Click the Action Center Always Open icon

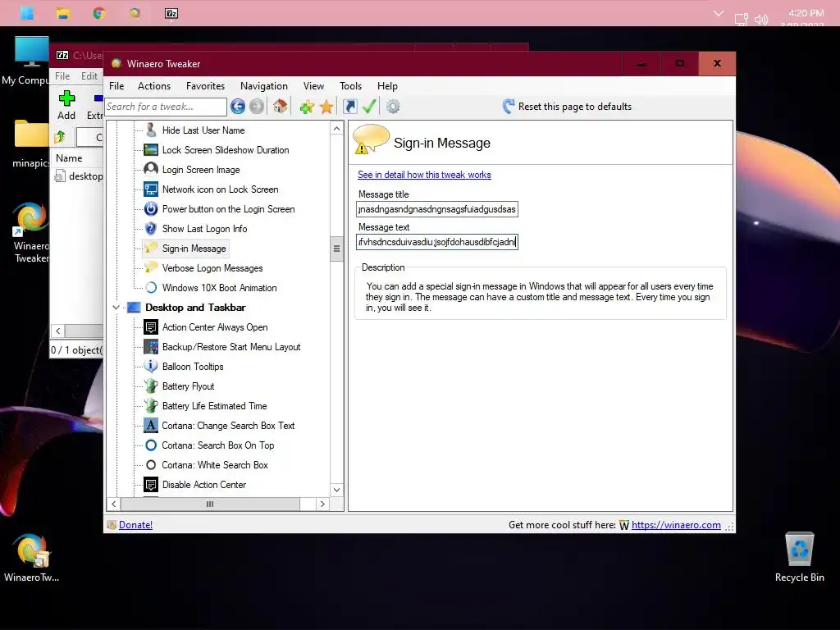[x=151, y=326]
